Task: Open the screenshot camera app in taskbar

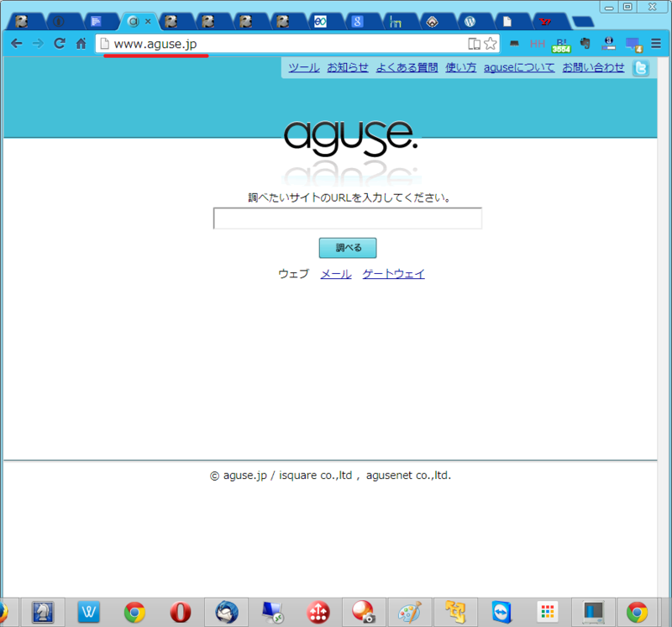Action: [x=364, y=612]
